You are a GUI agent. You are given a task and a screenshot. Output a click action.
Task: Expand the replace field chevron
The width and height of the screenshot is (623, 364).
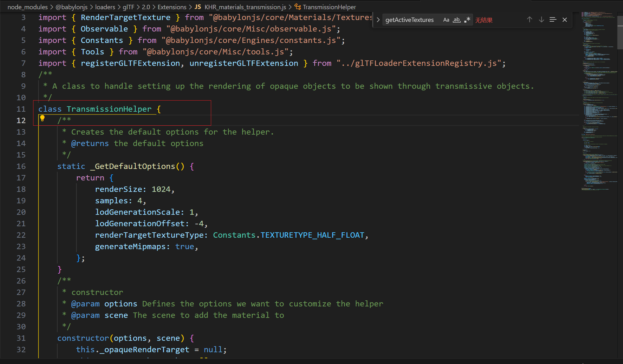(378, 20)
